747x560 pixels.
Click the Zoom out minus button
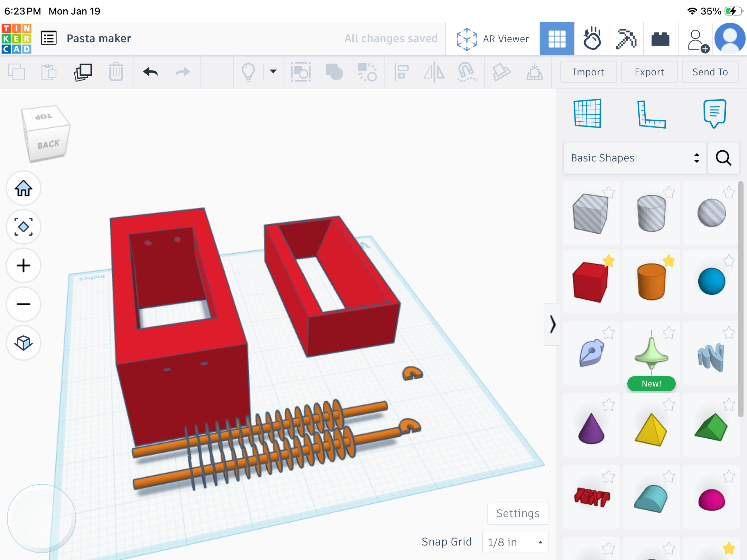24,305
